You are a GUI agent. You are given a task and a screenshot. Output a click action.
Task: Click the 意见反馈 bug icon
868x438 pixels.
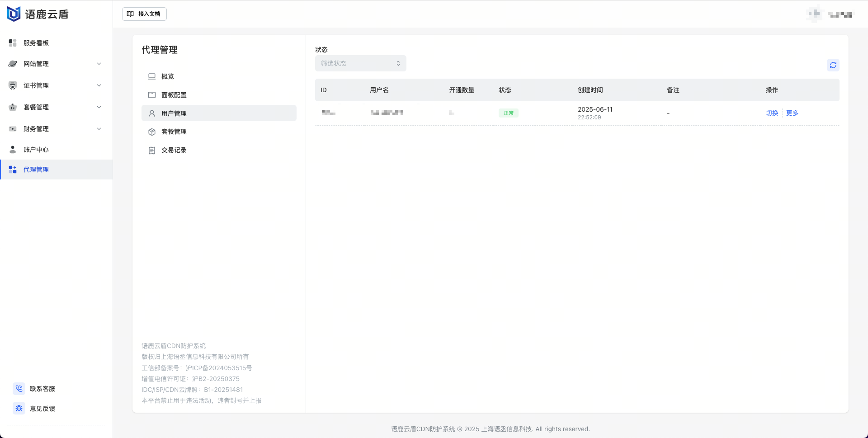point(19,408)
